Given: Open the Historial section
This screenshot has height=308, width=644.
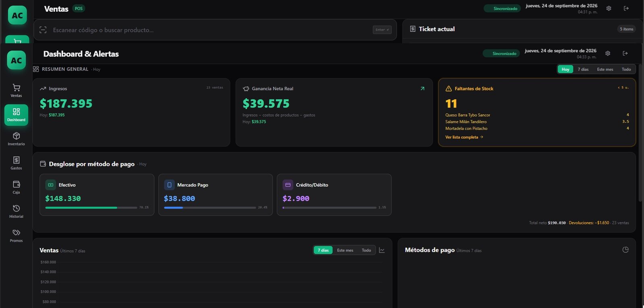Looking at the screenshot, I should click(16, 211).
